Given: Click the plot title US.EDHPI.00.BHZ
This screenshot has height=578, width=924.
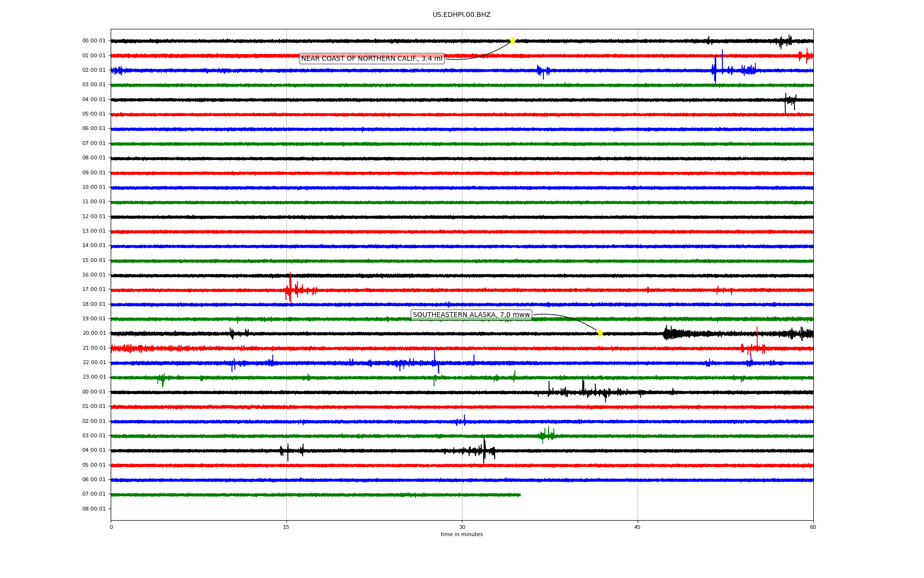Looking at the screenshot, I should 462,15.
